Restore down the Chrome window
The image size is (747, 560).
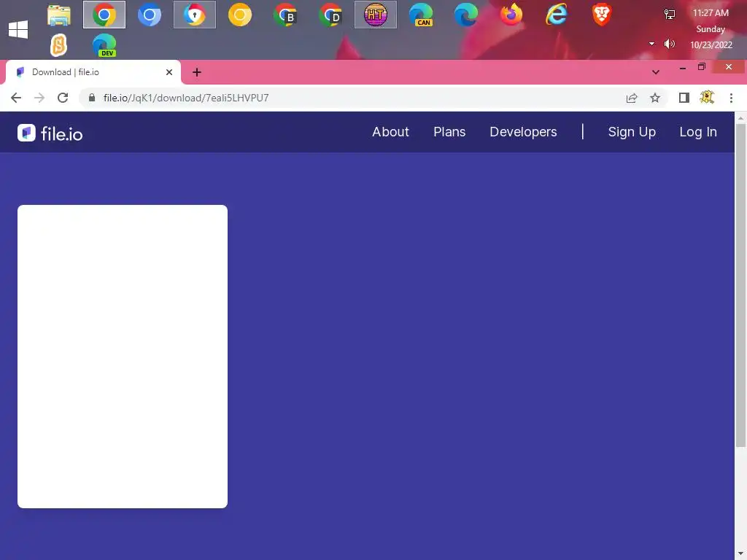point(702,67)
